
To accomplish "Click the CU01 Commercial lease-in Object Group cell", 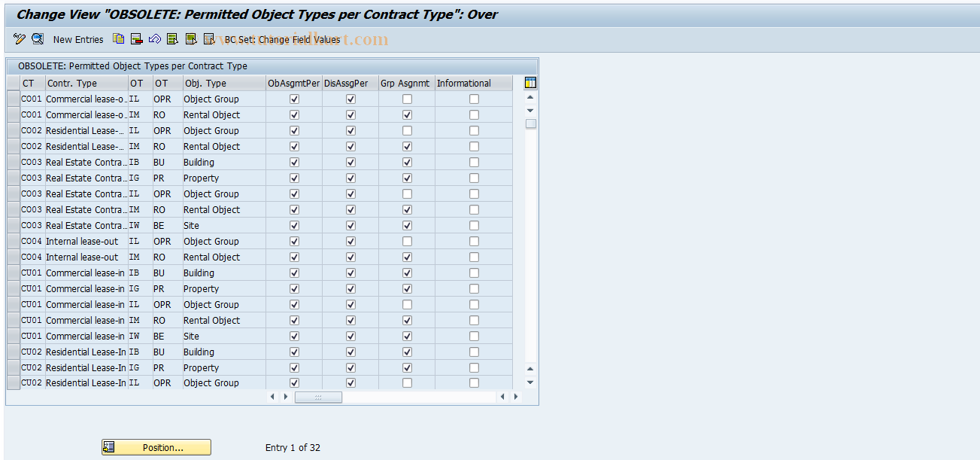I will [x=223, y=305].
